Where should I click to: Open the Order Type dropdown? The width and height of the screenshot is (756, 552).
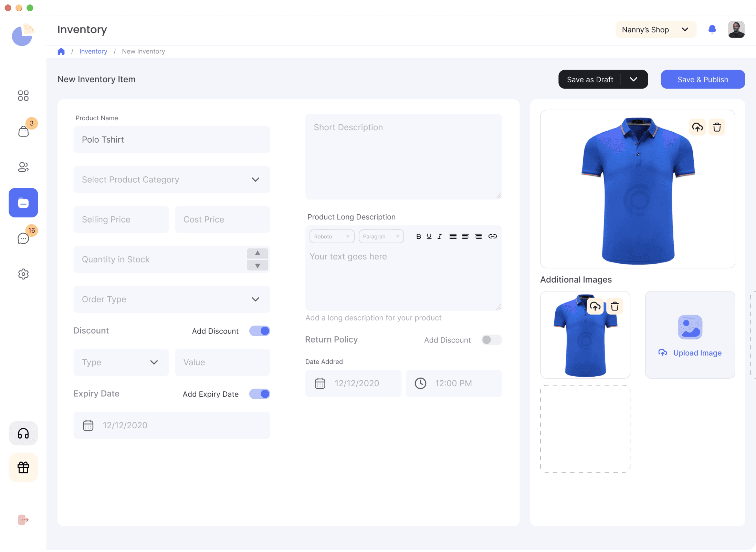pos(171,299)
